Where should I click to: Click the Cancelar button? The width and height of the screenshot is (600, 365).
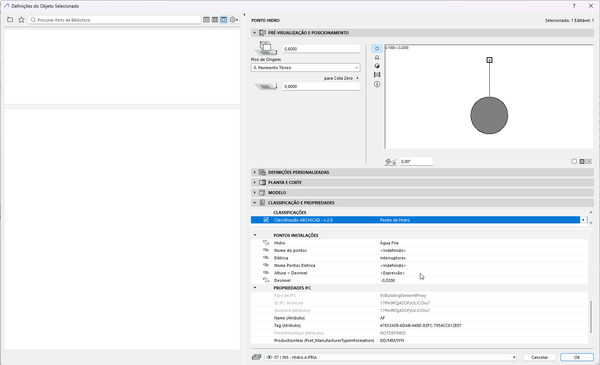pyautogui.click(x=540, y=357)
